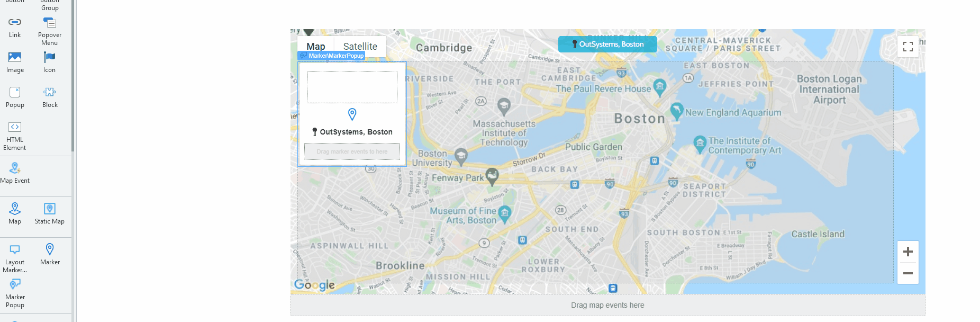980x322 pixels.
Task: Select the Icon widget flag
Action: click(49, 57)
